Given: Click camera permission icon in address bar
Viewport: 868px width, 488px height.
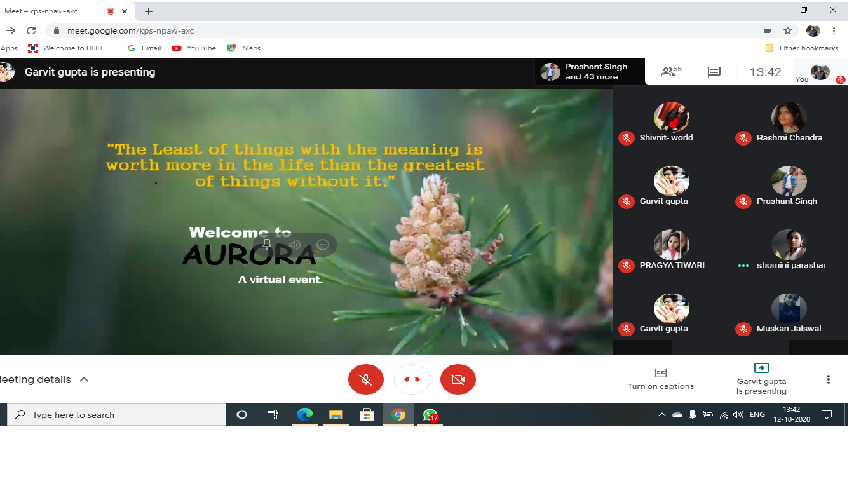Looking at the screenshot, I should tap(768, 30).
